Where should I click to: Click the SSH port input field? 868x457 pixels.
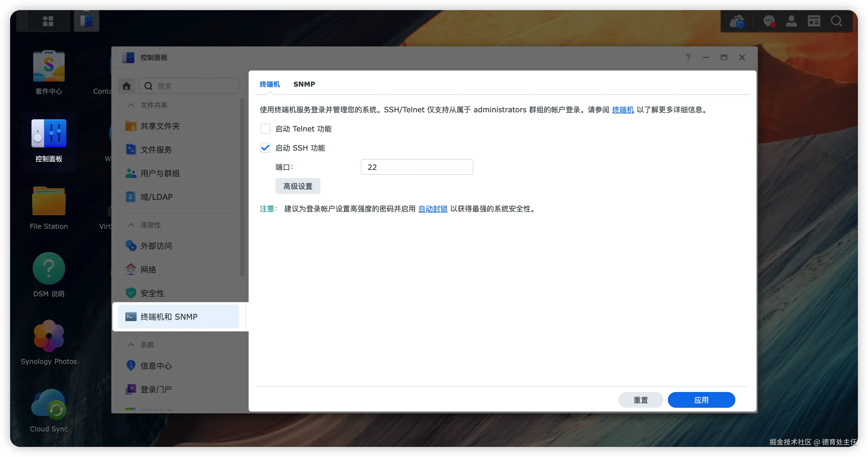(x=417, y=167)
